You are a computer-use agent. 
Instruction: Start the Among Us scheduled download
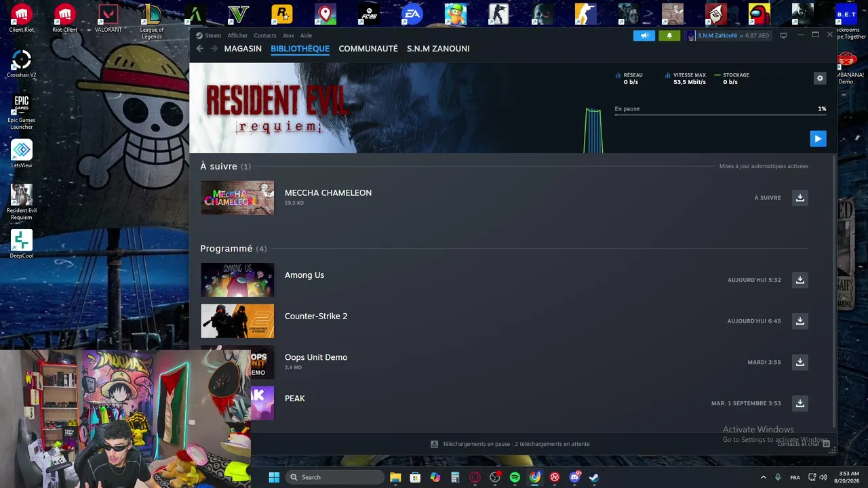[800, 280]
